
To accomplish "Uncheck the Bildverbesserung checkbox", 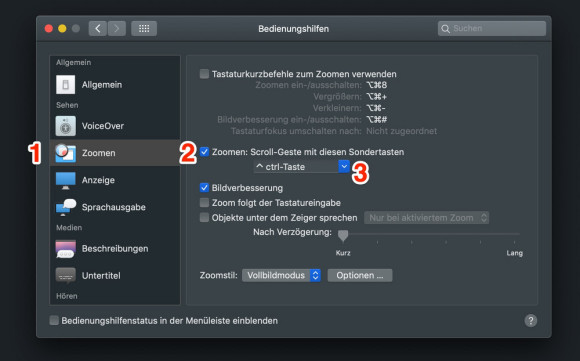I will click(x=204, y=188).
